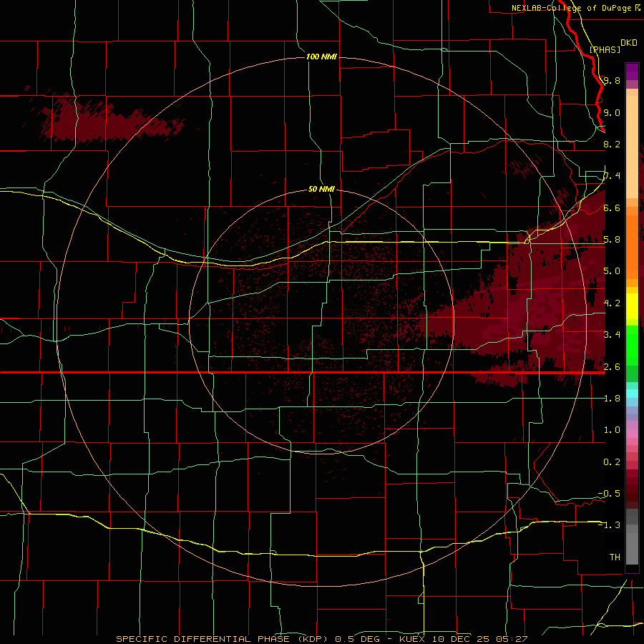Pick the pink segment of the color bar
The image size is (644, 644).
[632, 433]
